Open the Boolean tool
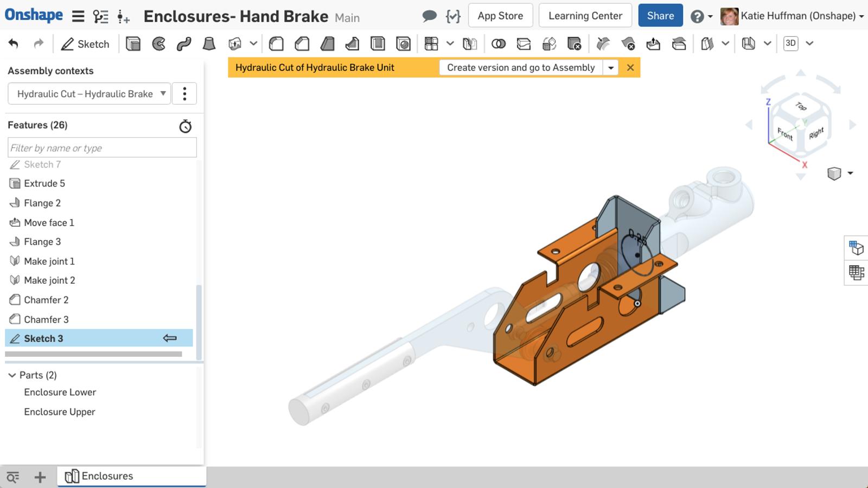 point(498,44)
